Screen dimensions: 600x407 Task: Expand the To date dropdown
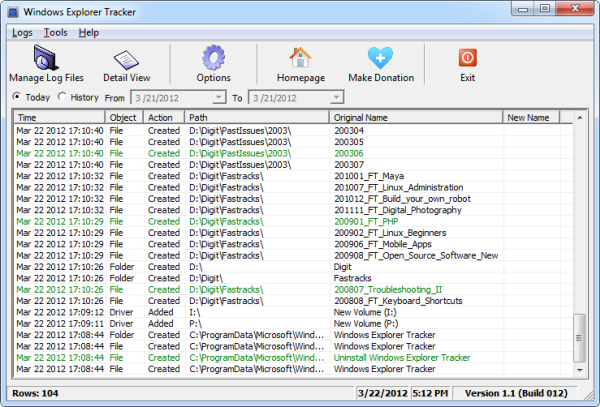[337, 98]
